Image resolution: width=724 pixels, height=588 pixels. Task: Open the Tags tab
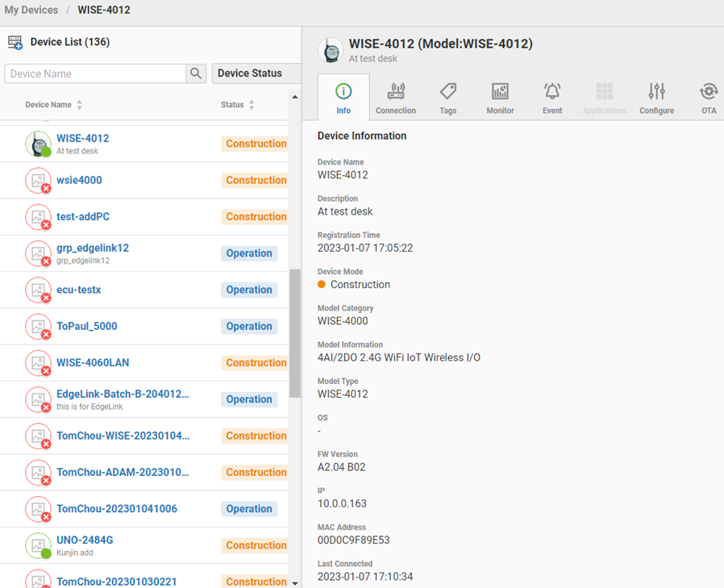pyautogui.click(x=447, y=98)
